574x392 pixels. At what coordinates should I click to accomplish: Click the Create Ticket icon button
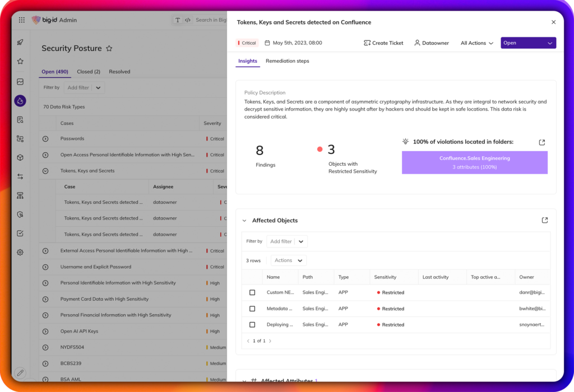pos(383,43)
